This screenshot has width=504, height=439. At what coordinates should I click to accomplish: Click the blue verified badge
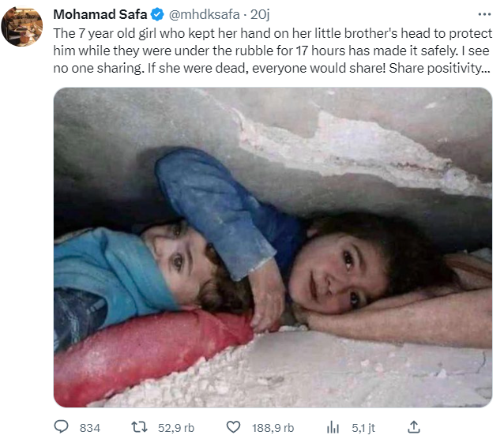tap(157, 15)
